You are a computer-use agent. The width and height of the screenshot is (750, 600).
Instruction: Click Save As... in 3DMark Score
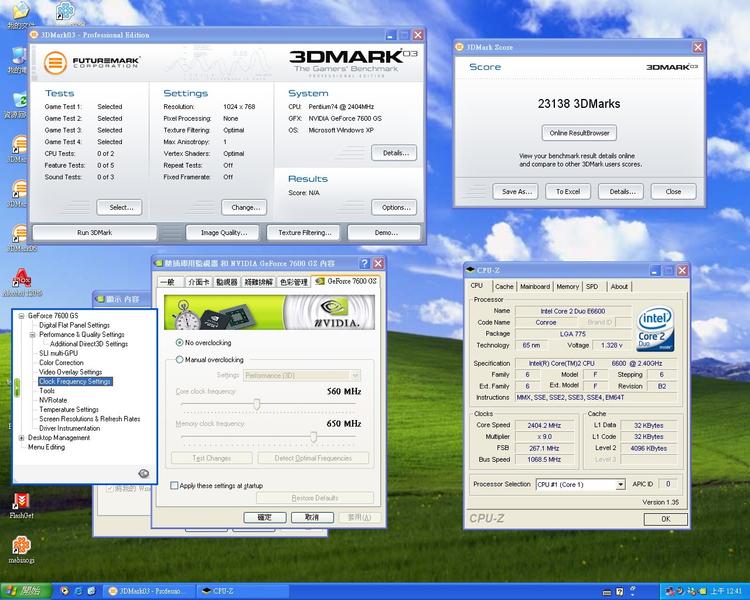516,191
